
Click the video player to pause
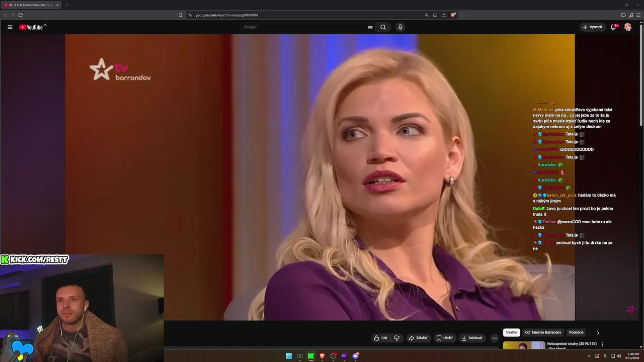click(320, 177)
